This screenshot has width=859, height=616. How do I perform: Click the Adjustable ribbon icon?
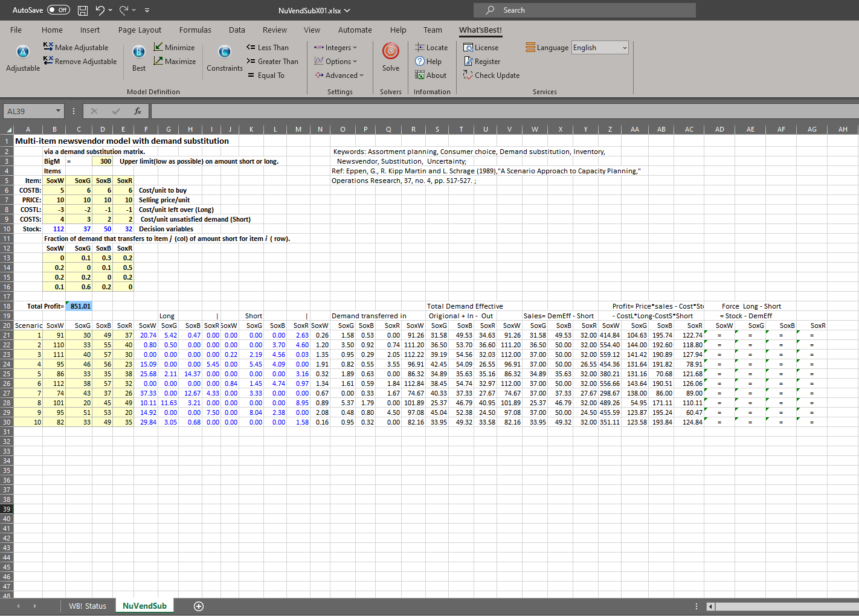[23, 53]
